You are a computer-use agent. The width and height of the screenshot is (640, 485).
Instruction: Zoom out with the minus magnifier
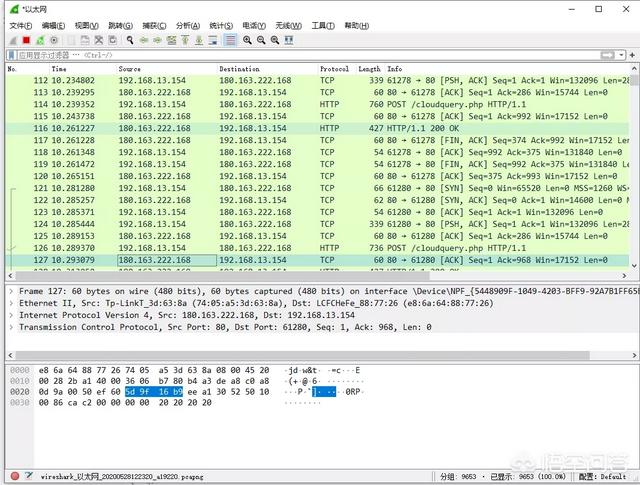coord(261,40)
